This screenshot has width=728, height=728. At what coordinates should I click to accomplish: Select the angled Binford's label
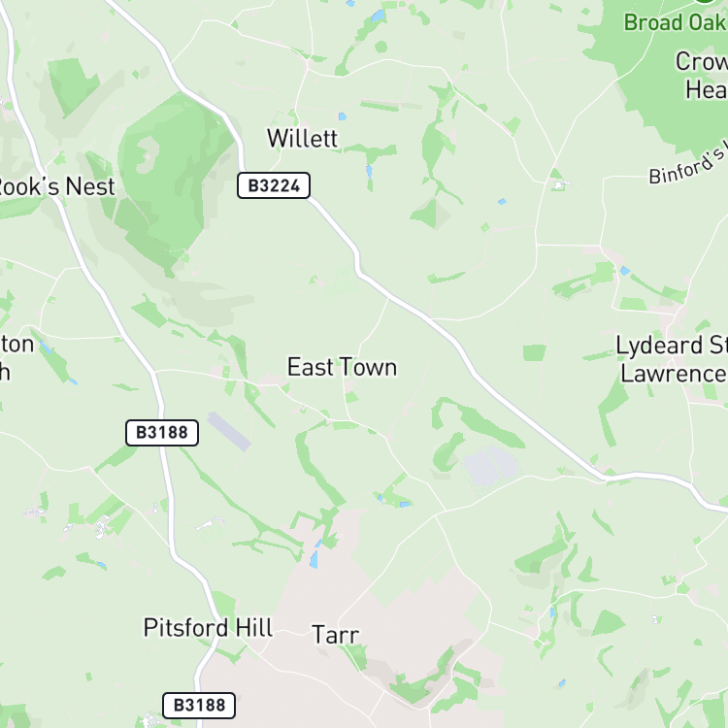688,163
